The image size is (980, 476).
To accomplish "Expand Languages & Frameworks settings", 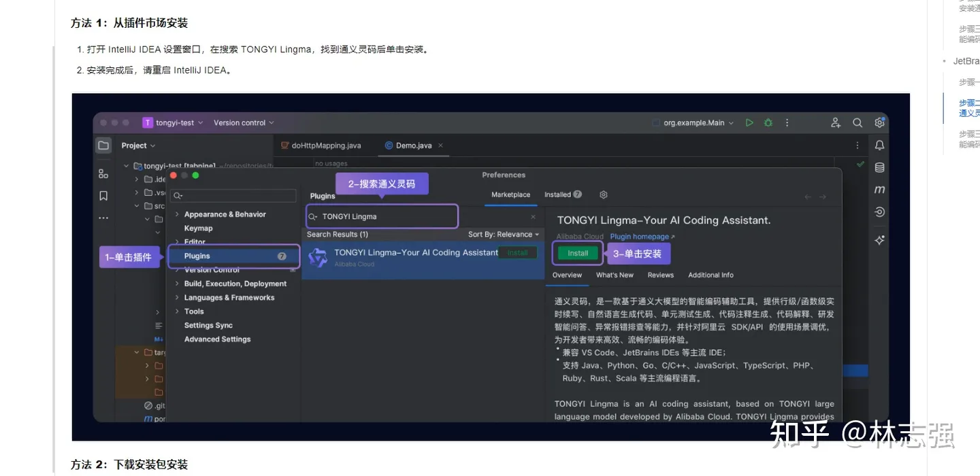I will pyautogui.click(x=177, y=298).
